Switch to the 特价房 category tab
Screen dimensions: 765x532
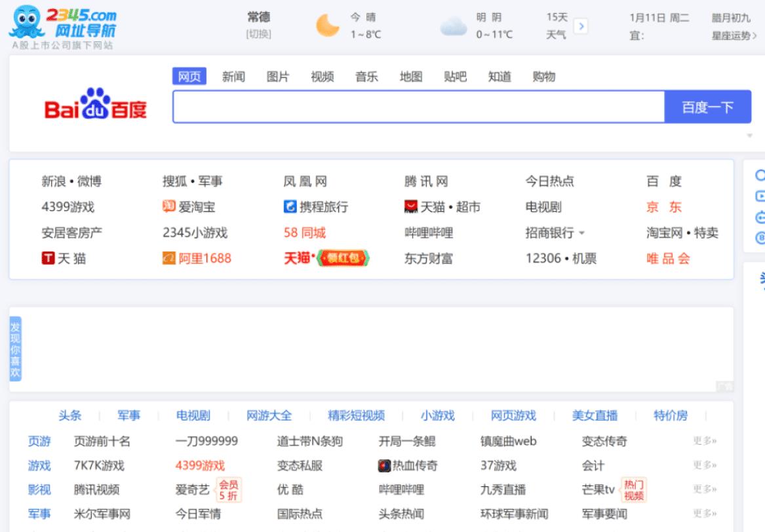pyautogui.click(x=671, y=415)
